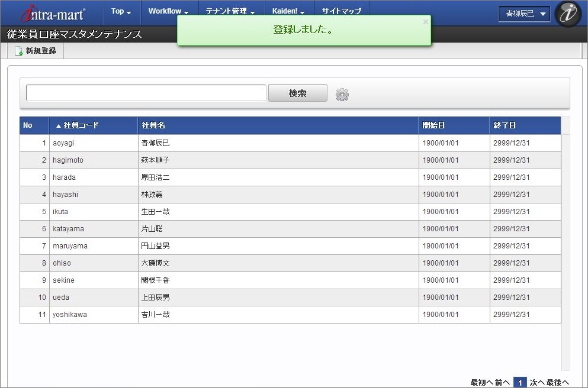Close the 登録しました notification
This screenshot has height=388, width=588.
tap(425, 22)
